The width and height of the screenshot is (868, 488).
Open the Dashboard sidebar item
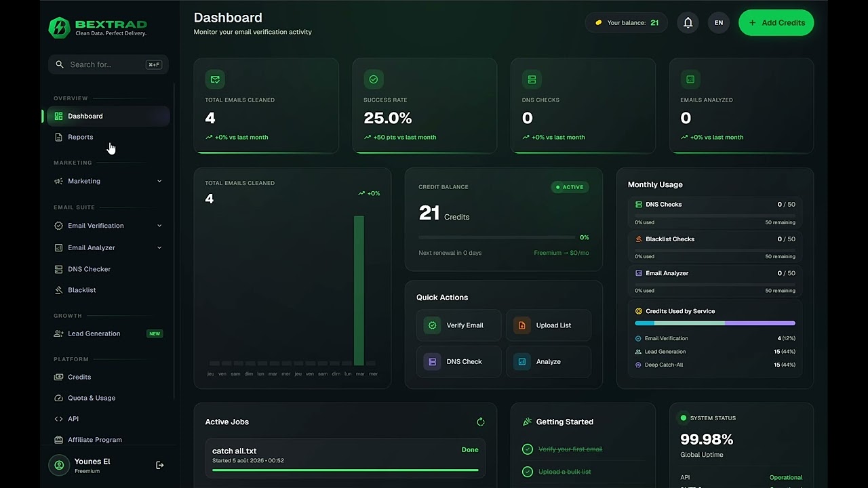pyautogui.click(x=108, y=116)
